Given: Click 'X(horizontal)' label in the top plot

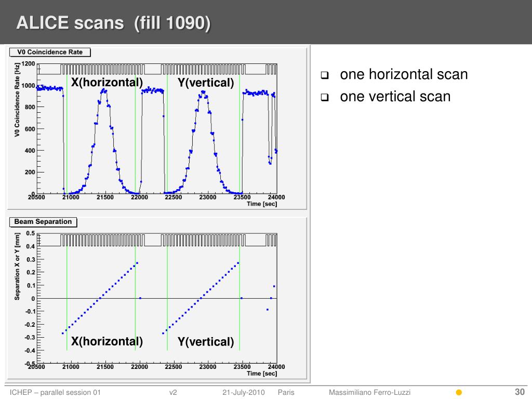Looking at the screenshot, I should click(107, 83).
